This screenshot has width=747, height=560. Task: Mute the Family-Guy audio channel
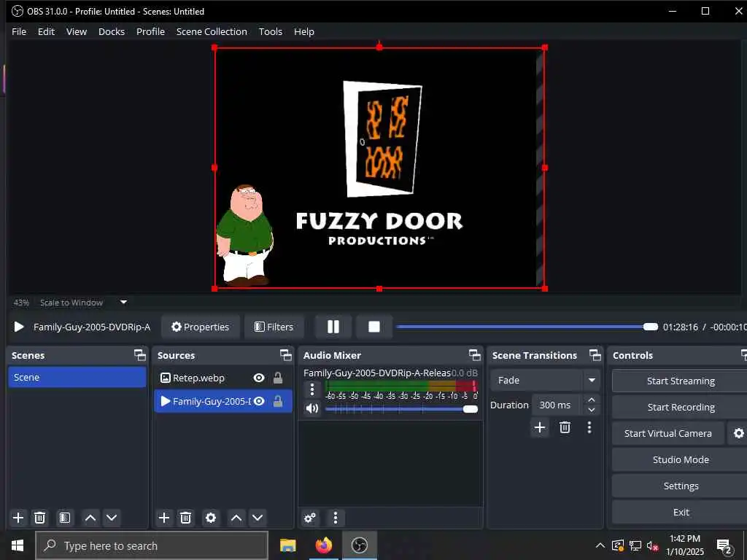[x=312, y=408]
